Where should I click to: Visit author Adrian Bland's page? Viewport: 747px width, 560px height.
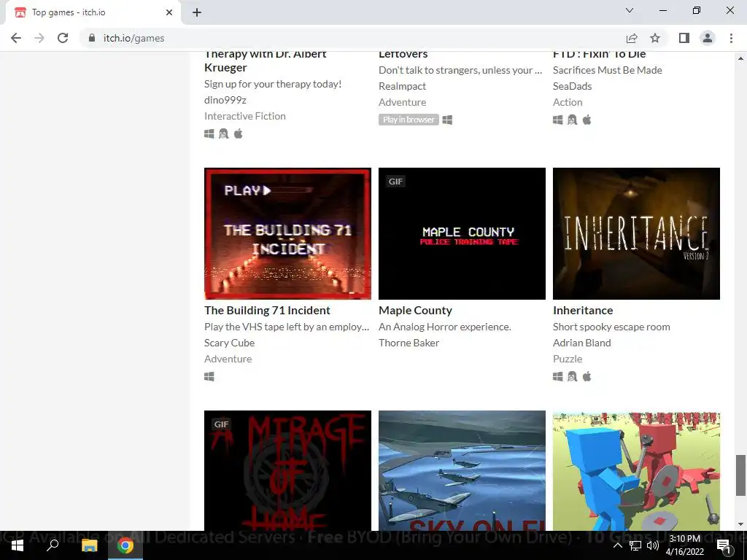[581, 343]
